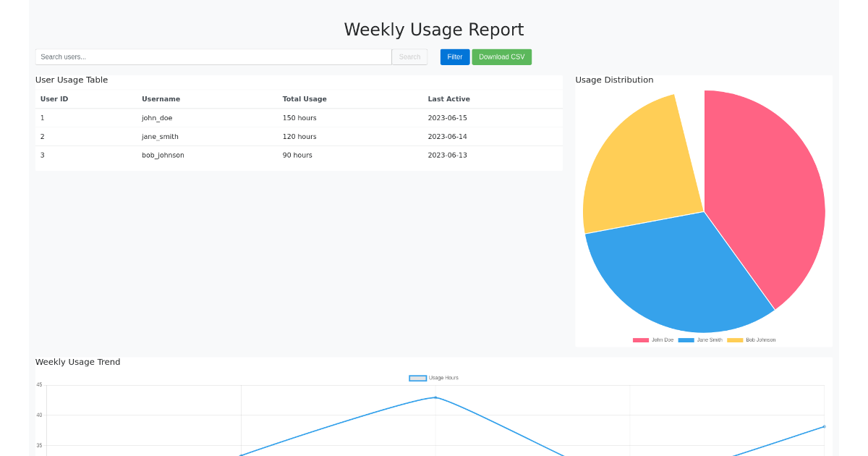The width and height of the screenshot is (868, 456).
Task: Click the 2023-06-15 last active date
Action: point(447,118)
